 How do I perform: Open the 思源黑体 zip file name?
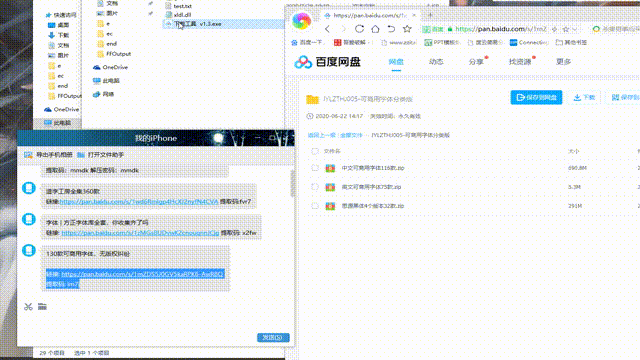tap(373, 206)
